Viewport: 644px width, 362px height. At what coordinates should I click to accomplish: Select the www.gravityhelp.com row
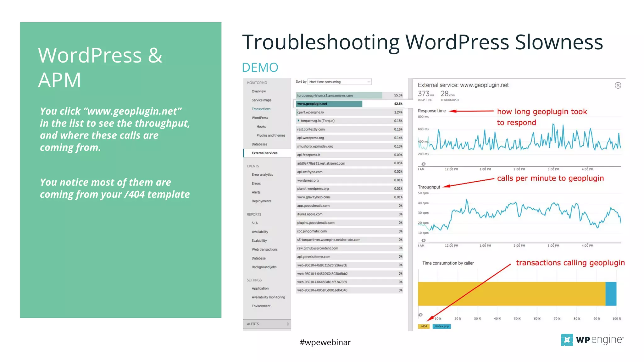349,197
